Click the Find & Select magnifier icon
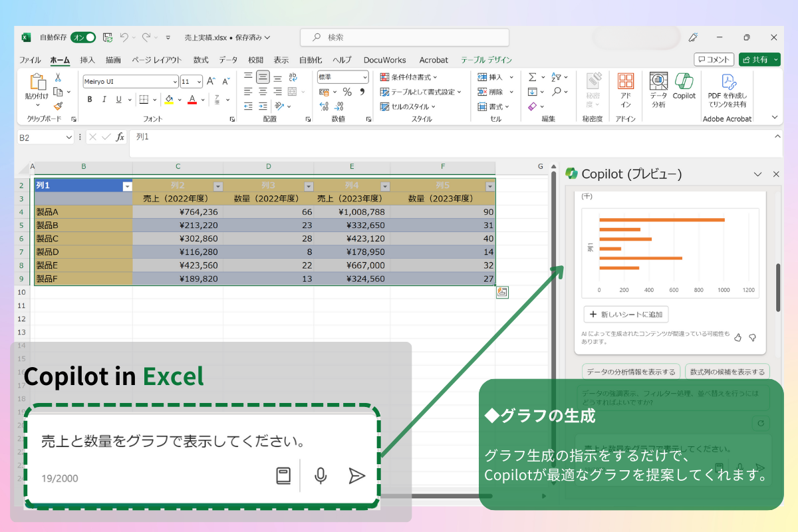Screen dimensions: 798x532 557,92
